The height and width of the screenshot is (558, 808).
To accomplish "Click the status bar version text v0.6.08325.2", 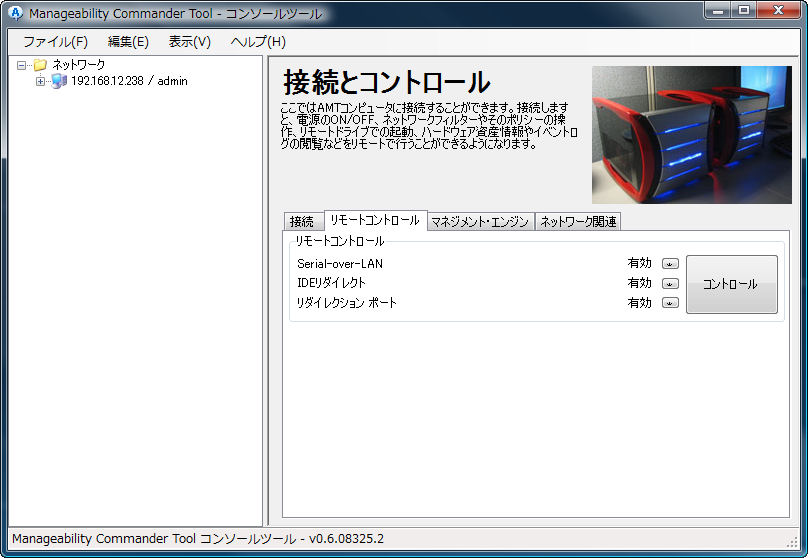I will coord(346,539).
